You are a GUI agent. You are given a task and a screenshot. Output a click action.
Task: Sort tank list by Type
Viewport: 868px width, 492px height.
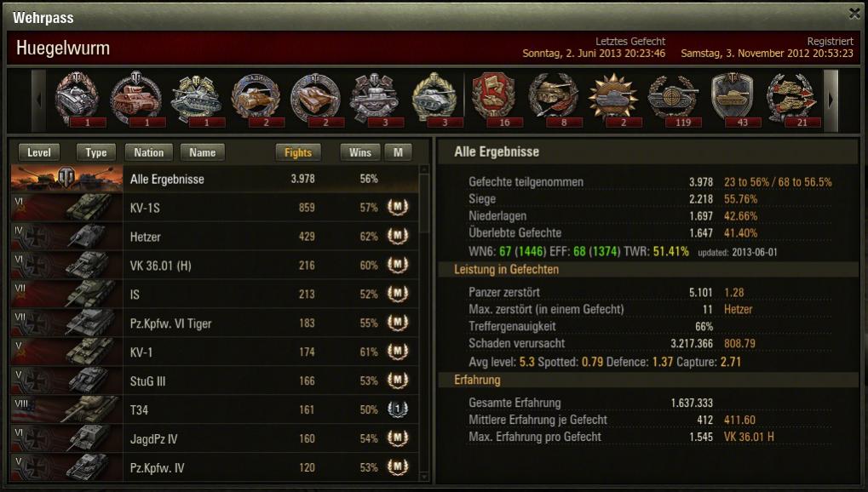click(95, 152)
